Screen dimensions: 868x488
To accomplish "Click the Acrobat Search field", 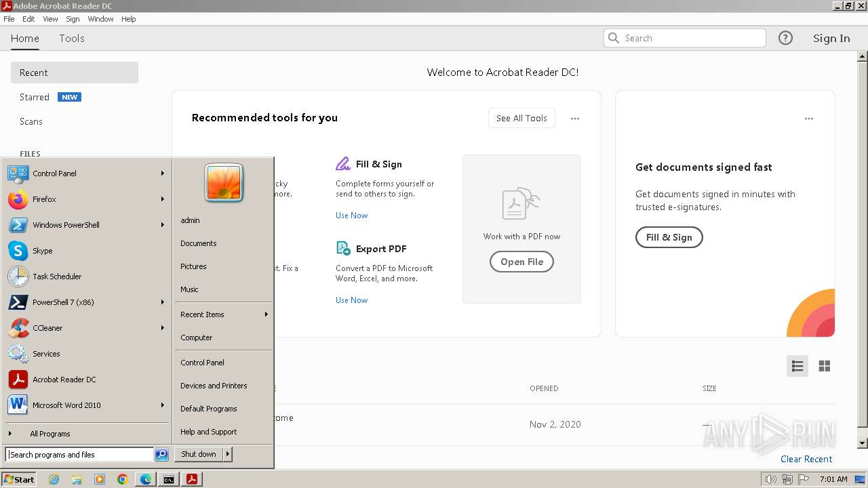I will [x=685, y=38].
